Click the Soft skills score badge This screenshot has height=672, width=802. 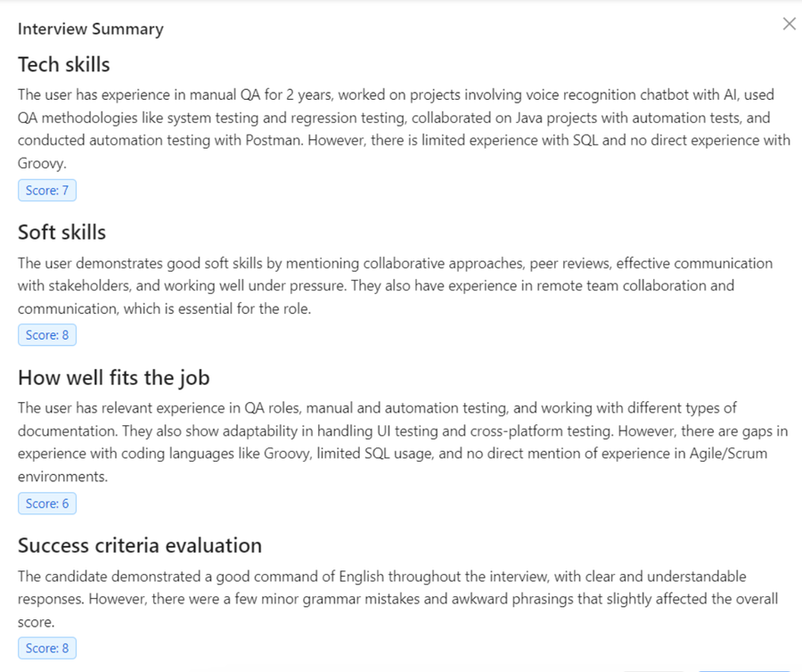(47, 335)
